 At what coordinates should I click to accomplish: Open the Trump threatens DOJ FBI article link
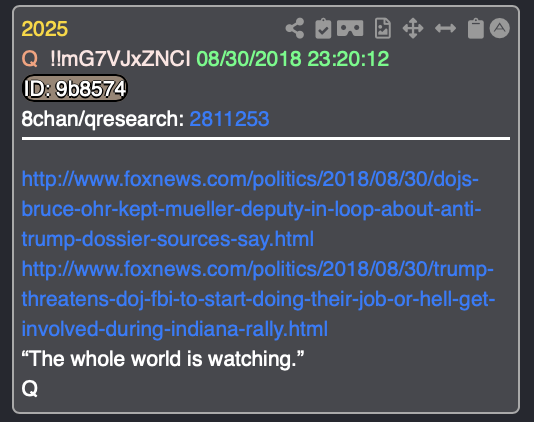(258, 299)
